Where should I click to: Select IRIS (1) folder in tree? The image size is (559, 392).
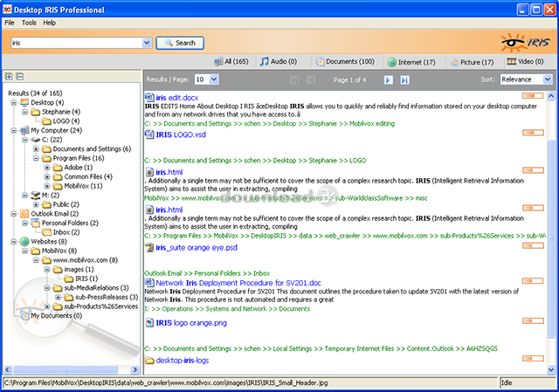click(86, 279)
